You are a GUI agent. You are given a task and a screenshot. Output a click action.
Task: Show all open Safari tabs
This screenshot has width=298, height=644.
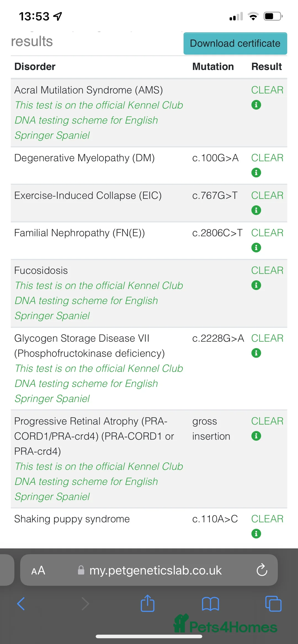(x=273, y=604)
